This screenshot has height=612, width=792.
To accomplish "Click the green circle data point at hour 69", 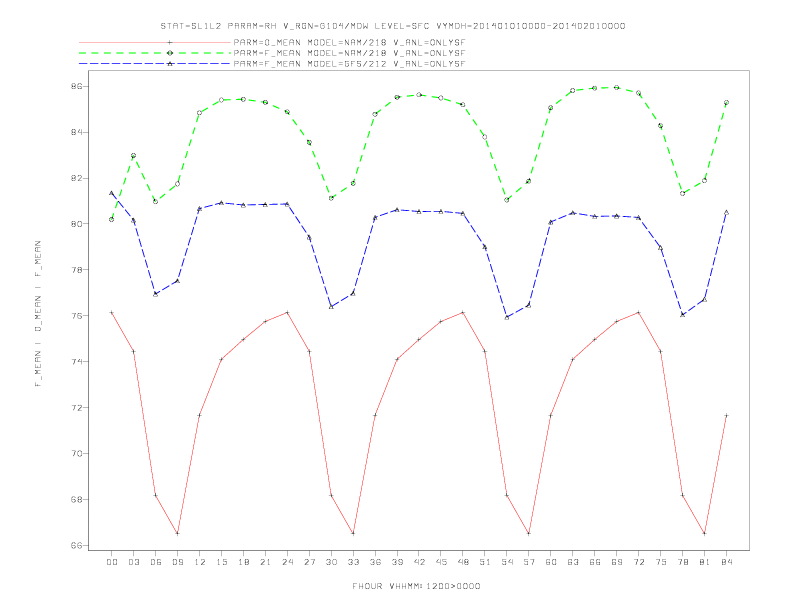I will point(617,87).
